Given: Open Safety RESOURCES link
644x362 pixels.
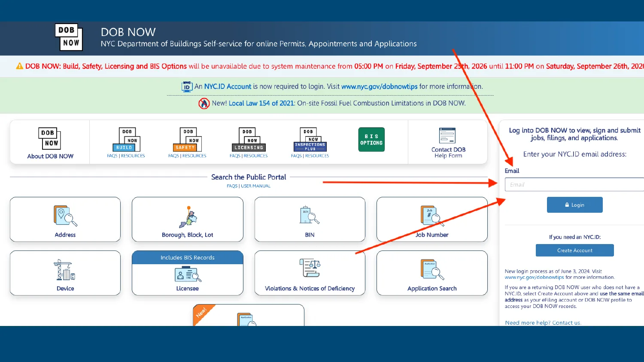Looking at the screenshot, I should point(194,156).
